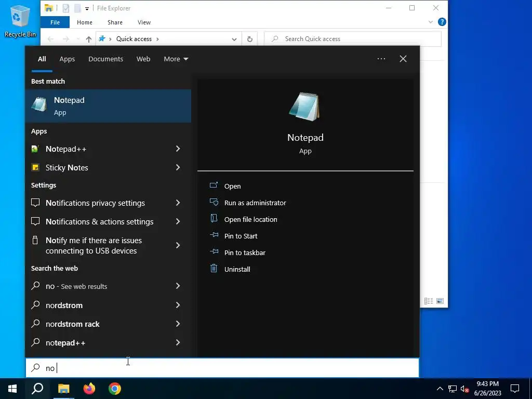The image size is (532, 399).
Task: Search web for 'no'
Action: [101, 286]
